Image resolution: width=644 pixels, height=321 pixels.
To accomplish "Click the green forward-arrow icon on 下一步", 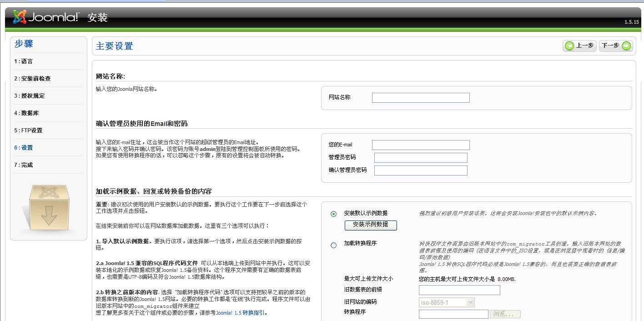I will [x=626, y=45].
